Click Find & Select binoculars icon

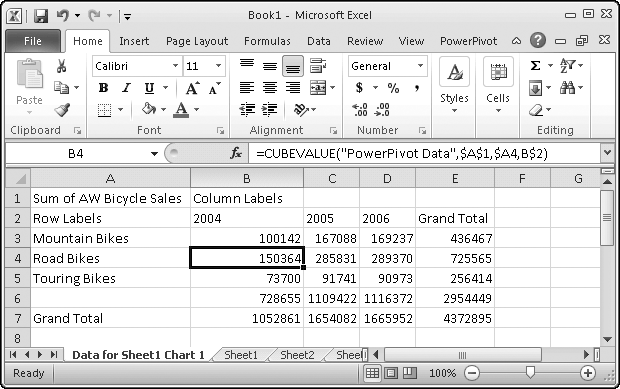click(567, 88)
